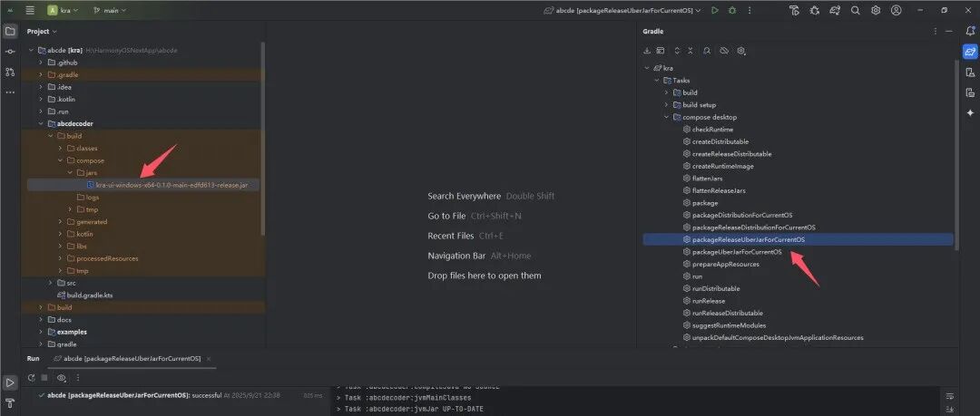Open the kra project dropdown
The width and height of the screenshot is (980, 416).
[64, 11]
